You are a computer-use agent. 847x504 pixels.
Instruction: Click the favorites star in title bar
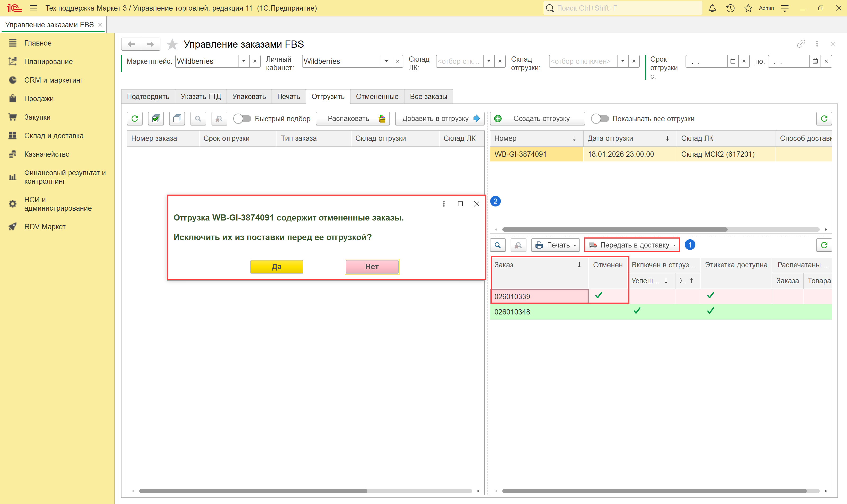748,8
